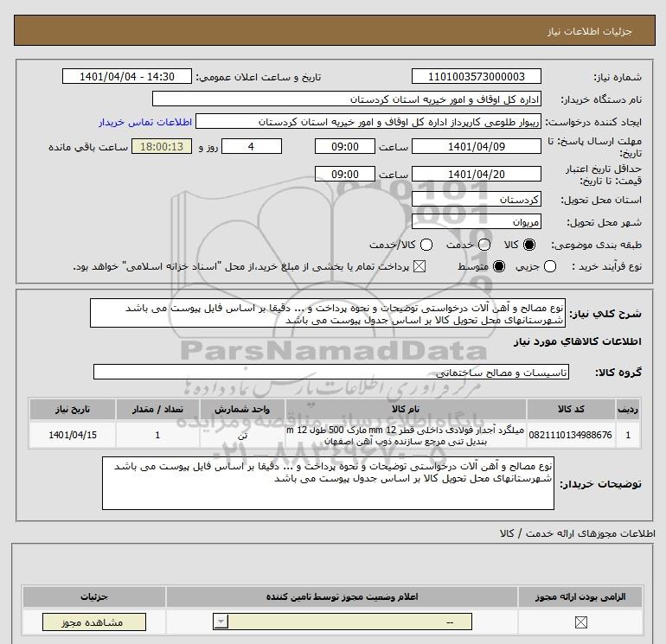666x644 pixels.
Task: Click the delivery province field کردستان
Action: pyautogui.click(x=476, y=199)
